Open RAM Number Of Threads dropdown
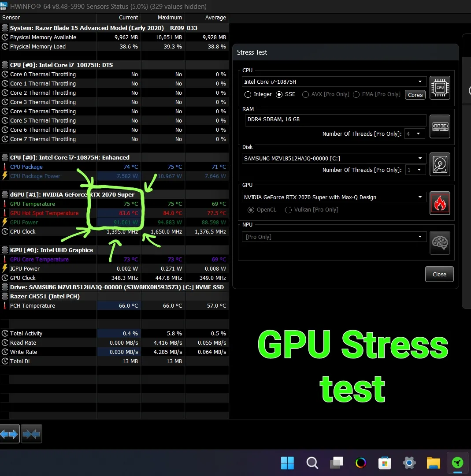The height and width of the screenshot is (476, 471). [x=415, y=134]
